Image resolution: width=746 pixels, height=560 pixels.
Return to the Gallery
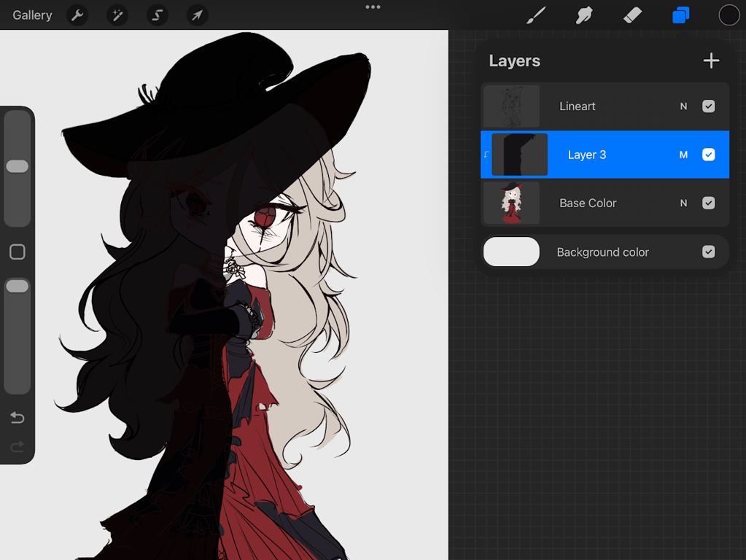coord(32,15)
